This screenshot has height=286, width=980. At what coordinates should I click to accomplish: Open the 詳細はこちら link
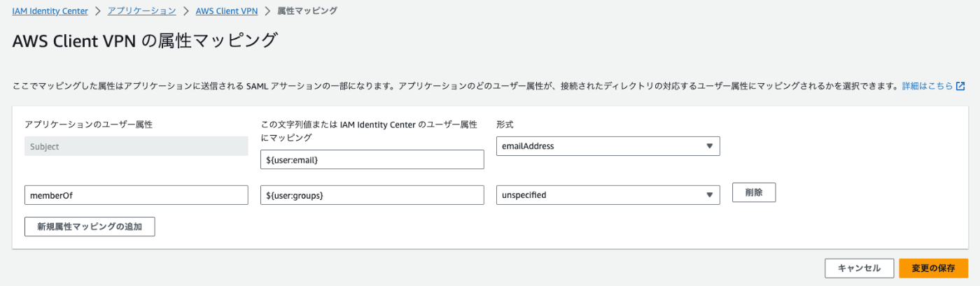927,86
